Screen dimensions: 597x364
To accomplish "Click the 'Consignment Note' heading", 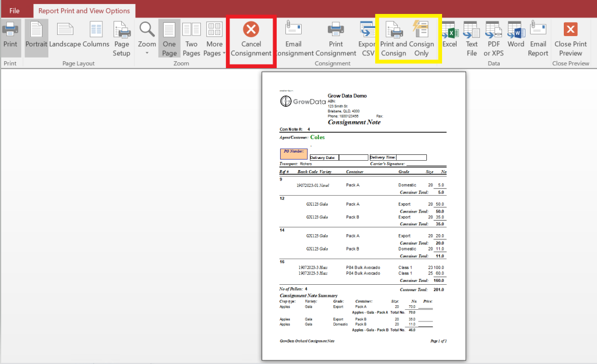I will (354, 122).
